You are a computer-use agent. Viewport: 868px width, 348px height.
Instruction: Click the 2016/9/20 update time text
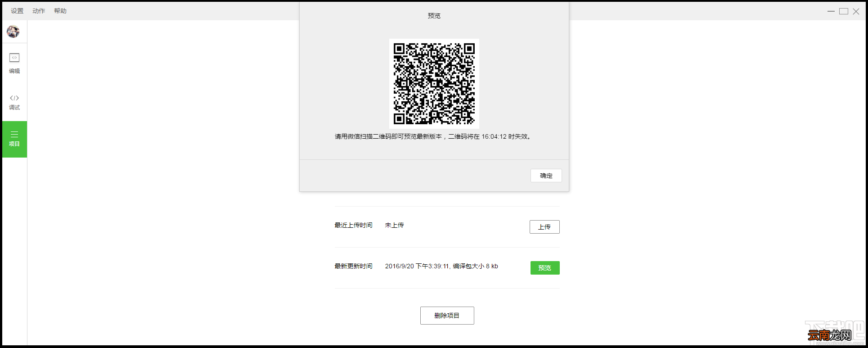coord(441,266)
